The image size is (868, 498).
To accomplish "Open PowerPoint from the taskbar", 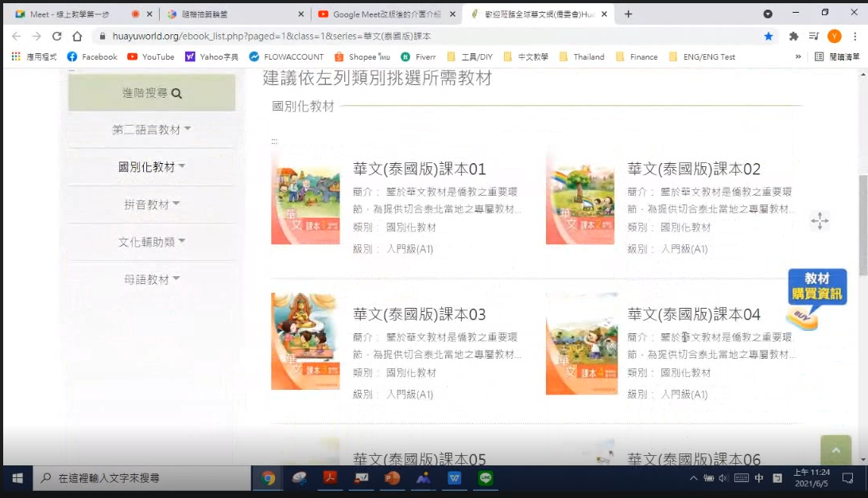I will [x=393, y=478].
